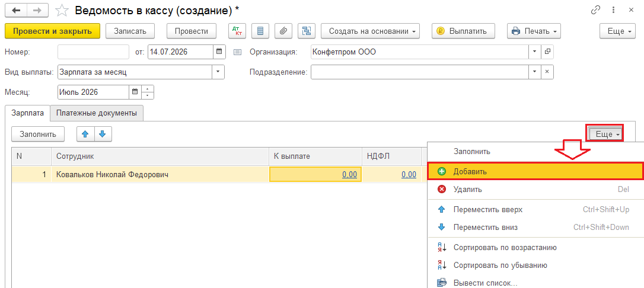Open the document report list icon
The image size is (644, 288).
click(260, 31)
